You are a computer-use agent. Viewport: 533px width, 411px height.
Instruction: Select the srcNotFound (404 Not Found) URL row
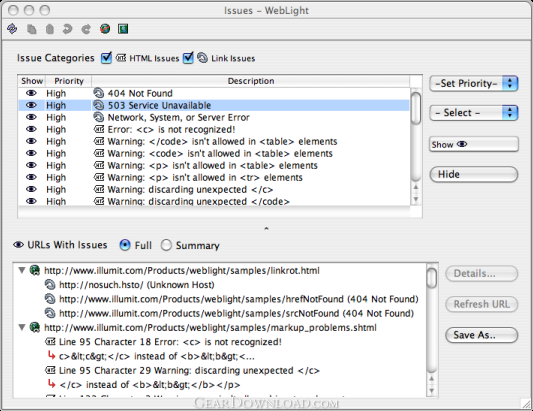[229, 313]
